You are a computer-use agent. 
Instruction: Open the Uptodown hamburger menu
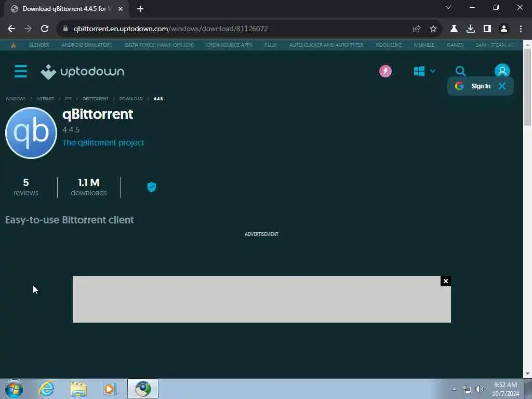pyautogui.click(x=21, y=71)
